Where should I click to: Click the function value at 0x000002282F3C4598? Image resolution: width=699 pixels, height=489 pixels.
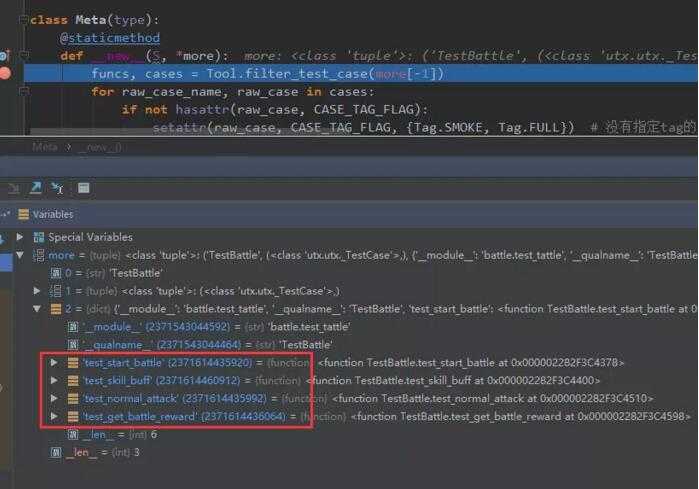[x=521, y=416]
